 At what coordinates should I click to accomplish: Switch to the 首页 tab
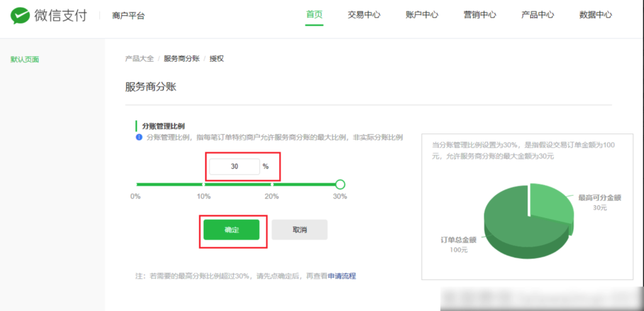tap(314, 15)
